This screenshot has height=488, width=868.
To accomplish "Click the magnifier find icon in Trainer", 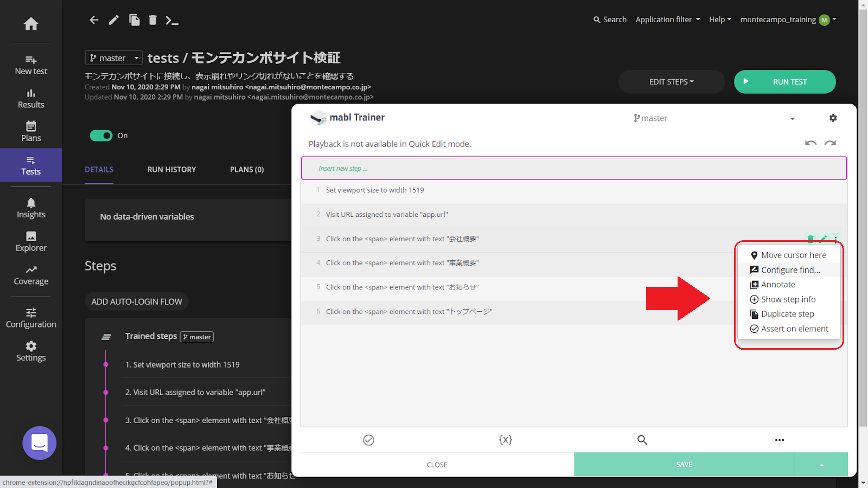I will point(642,440).
